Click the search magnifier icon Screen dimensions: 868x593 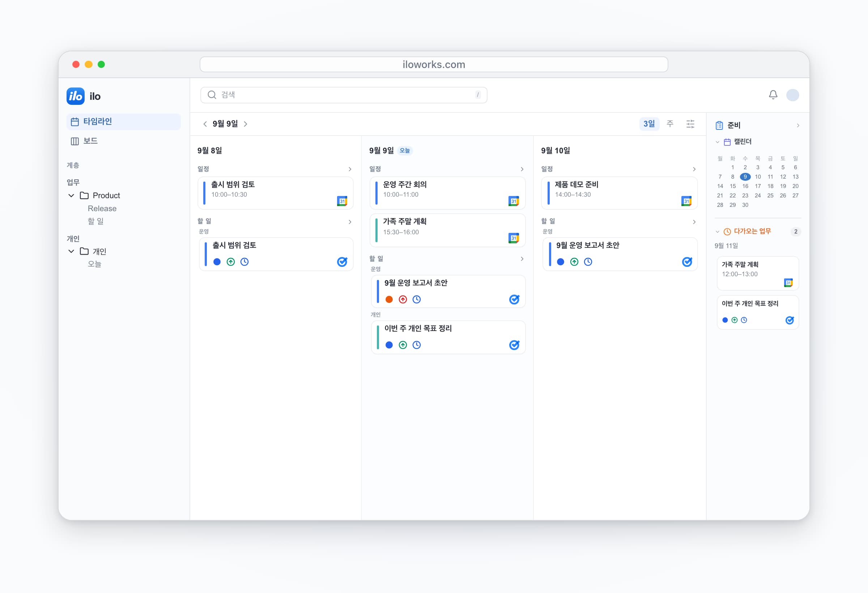212,95
